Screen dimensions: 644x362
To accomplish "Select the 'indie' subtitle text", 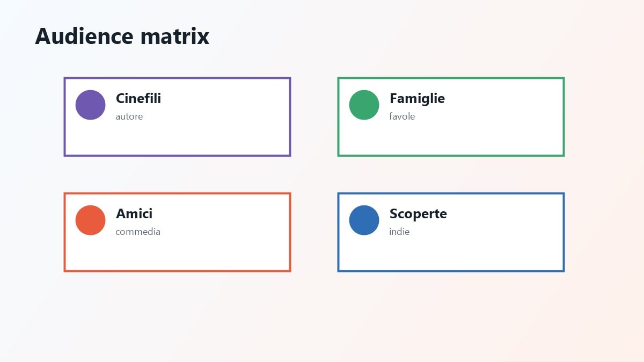I will coord(399,232).
